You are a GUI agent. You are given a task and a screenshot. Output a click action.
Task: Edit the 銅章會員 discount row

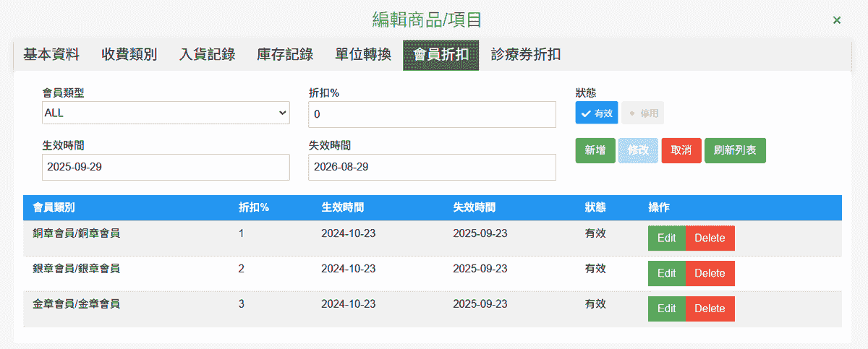pos(666,238)
